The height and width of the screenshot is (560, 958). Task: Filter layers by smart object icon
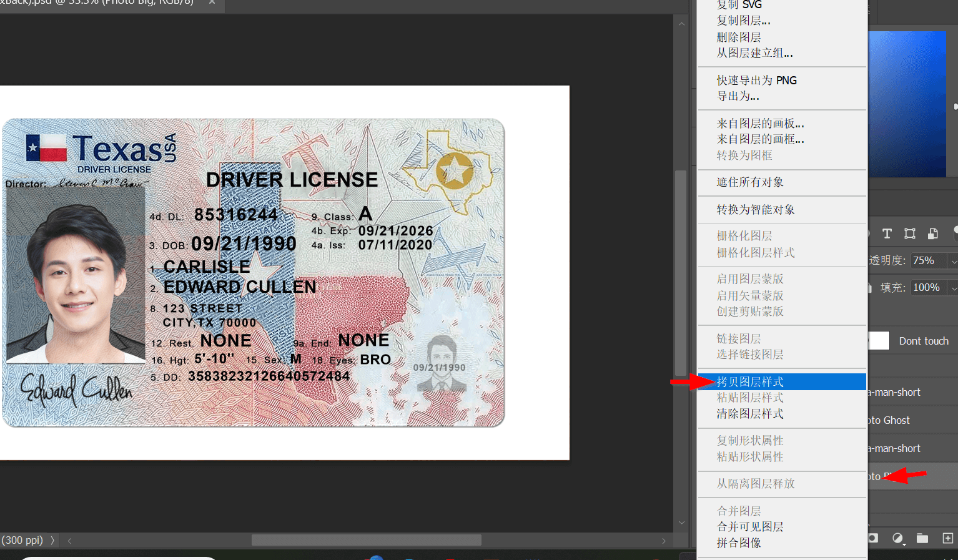(x=933, y=233)
